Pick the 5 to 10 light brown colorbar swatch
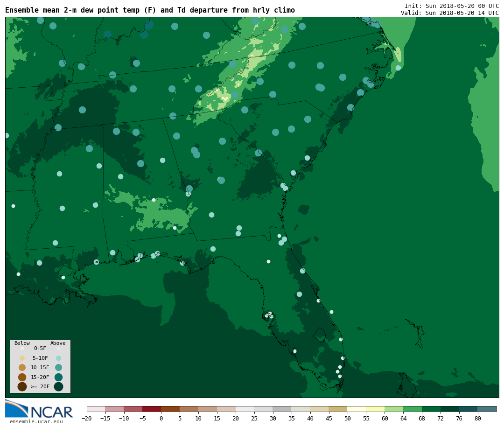504x427 pixels. pyautogui.click(x=189, y=409)
